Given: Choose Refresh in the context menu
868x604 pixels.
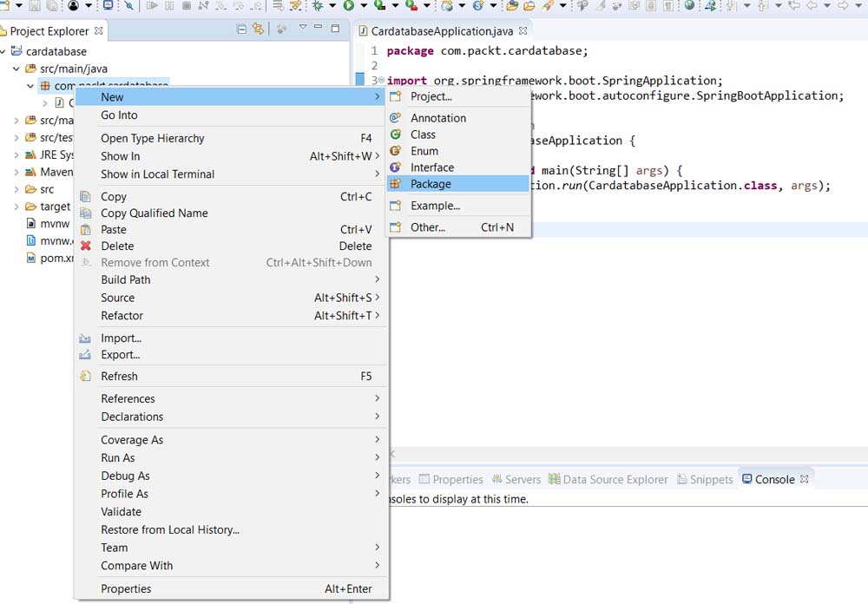Looking at the screenshot, I should 119,376.
